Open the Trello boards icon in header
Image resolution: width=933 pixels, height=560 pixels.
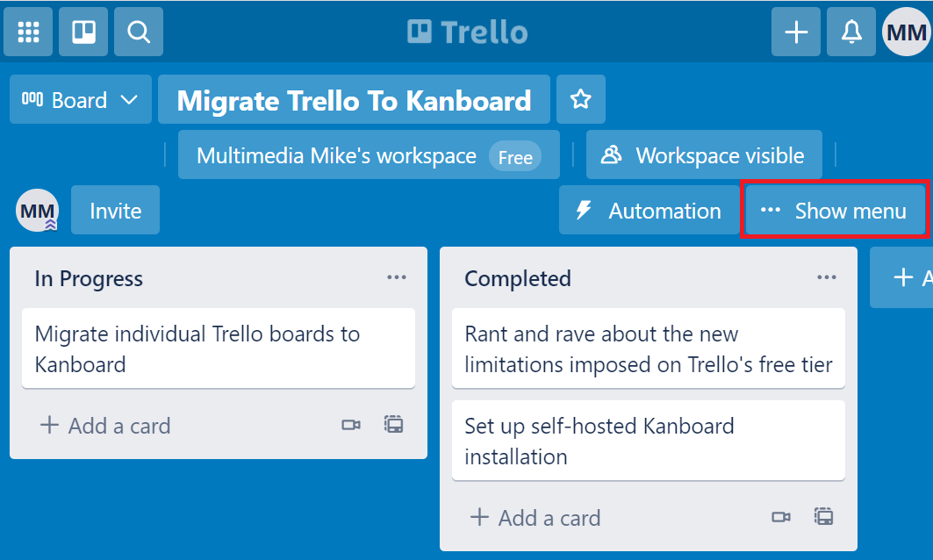83,32
